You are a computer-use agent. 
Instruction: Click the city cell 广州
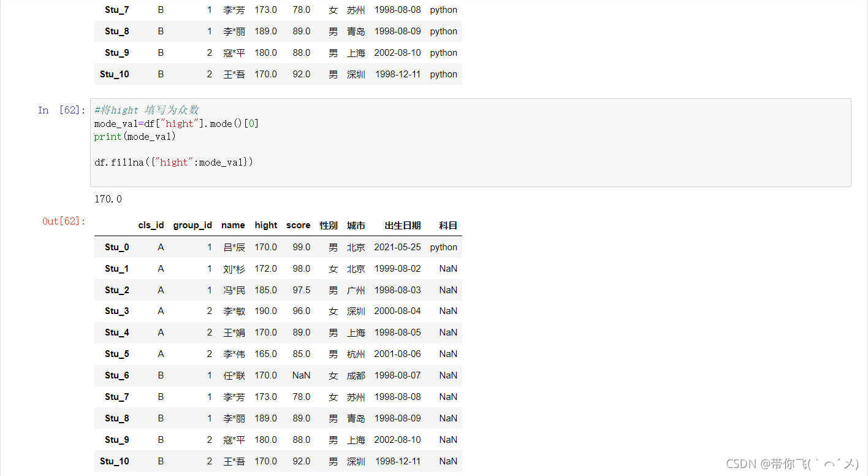click(x=356, y=290)
